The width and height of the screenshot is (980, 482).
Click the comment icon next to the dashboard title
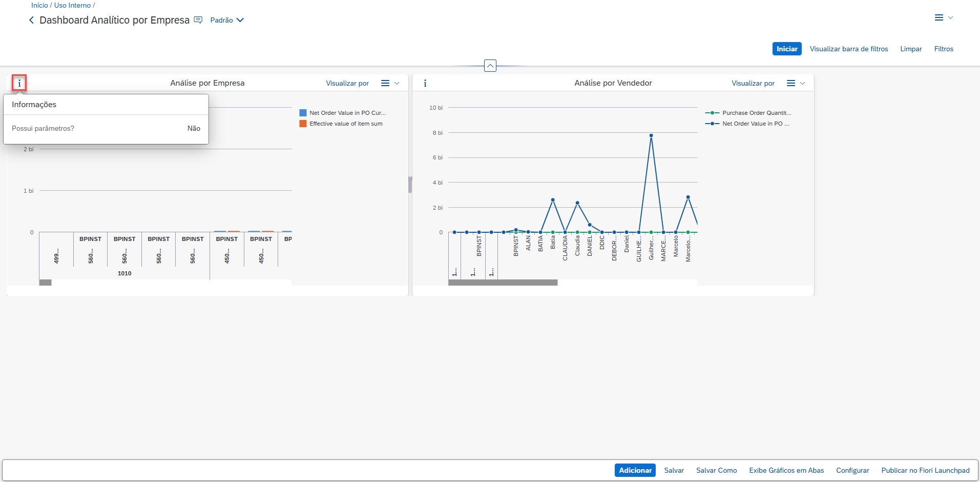[x=198, y=20]
